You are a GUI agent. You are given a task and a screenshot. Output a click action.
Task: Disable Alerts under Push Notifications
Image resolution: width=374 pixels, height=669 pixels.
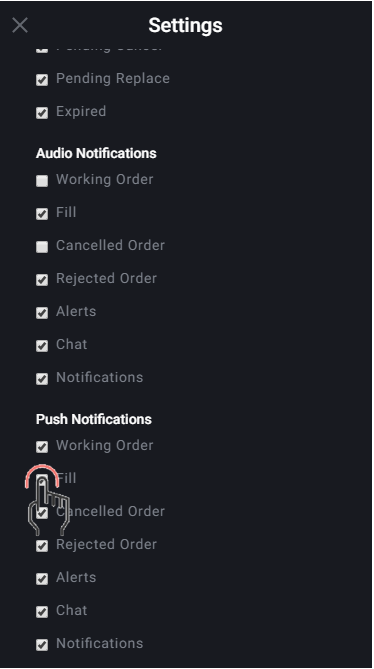(42, 579)
